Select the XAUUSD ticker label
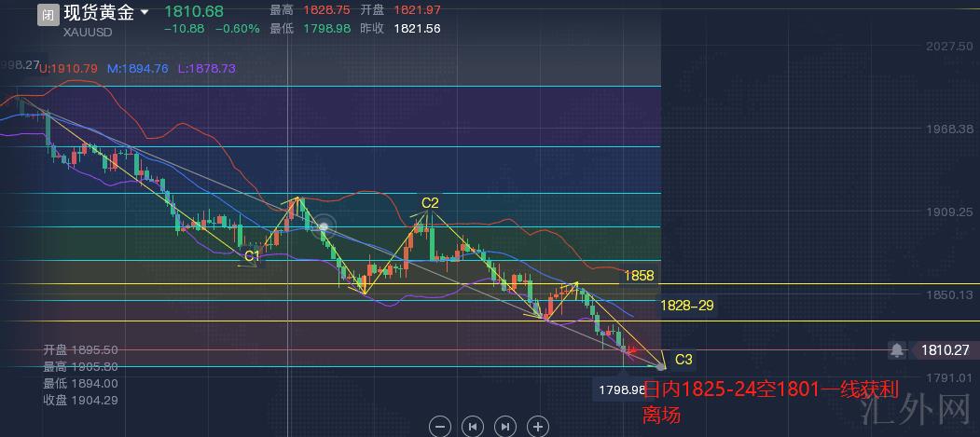 pyautogui.click(x=89, y=33)
